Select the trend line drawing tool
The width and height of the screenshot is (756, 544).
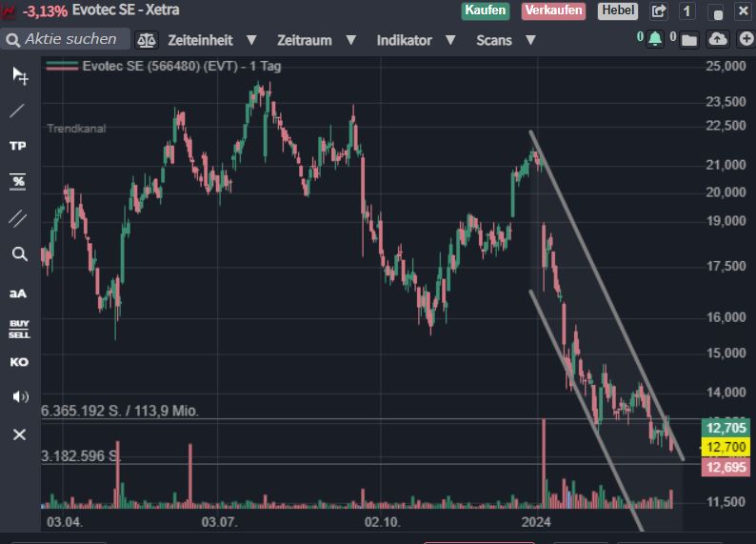pos(18,111)
